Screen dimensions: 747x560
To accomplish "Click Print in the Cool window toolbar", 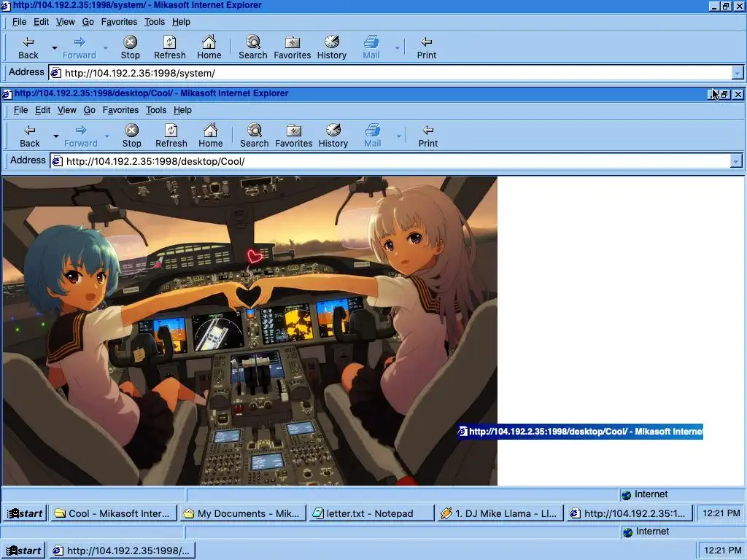I will [x=427, y=136].
